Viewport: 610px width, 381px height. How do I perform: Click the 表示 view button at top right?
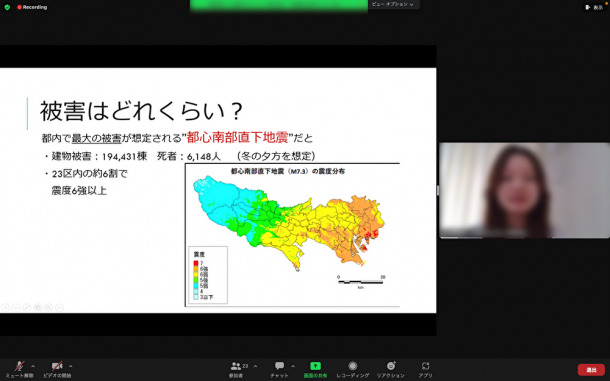(x=594, y=7)
